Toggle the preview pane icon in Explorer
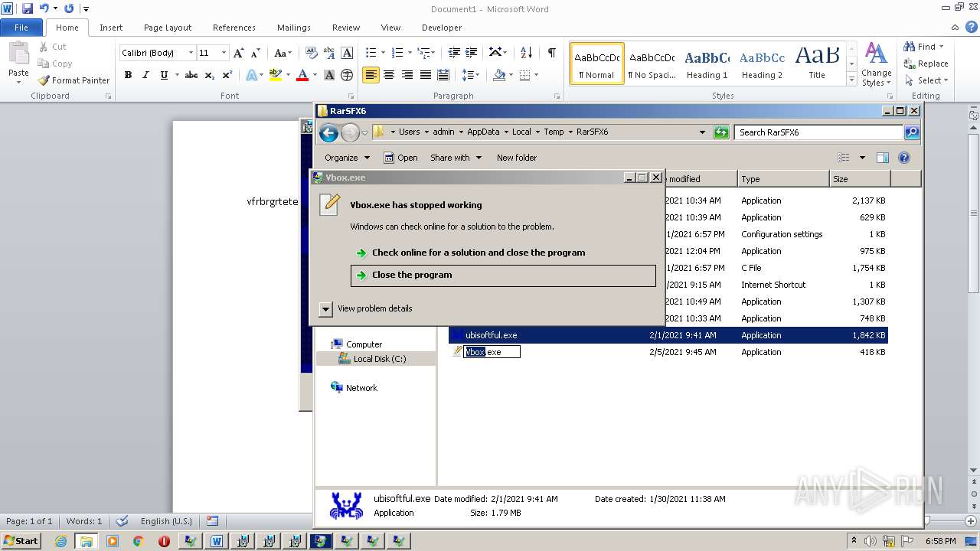This screenshot has height=551, width=980. click(x=882, y=158)
